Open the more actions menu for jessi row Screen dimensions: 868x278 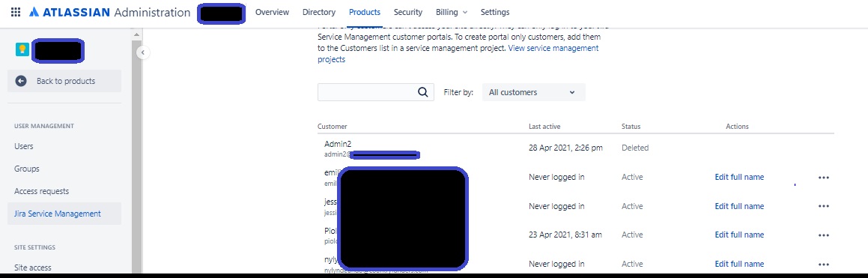pyautogui.click(x=824, y=207)
